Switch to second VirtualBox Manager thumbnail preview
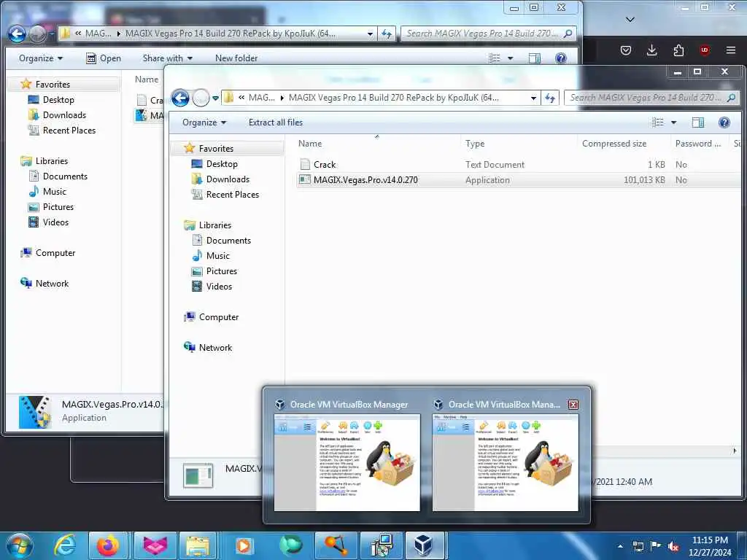 point(505,462)
